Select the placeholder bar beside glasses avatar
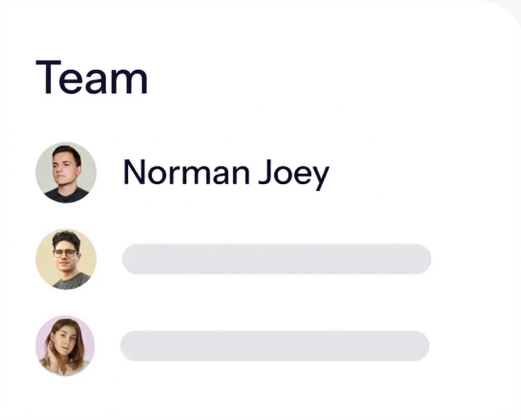The width and height of the screenshot is (521, 420). click(276, 259)
